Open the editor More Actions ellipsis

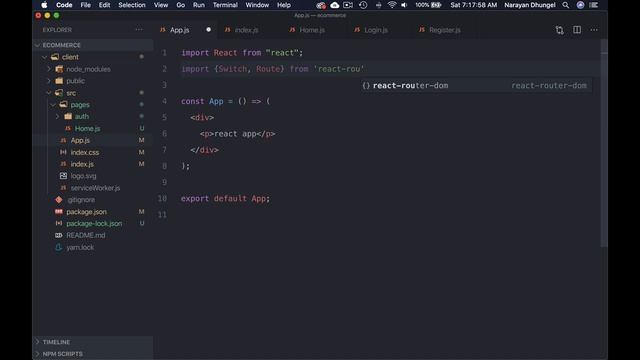pos(594,30)
